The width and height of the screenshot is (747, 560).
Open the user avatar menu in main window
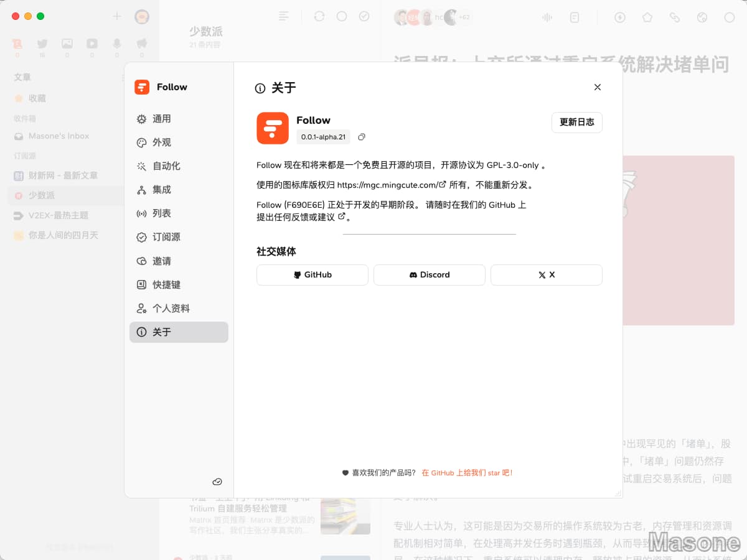[142, 16]
